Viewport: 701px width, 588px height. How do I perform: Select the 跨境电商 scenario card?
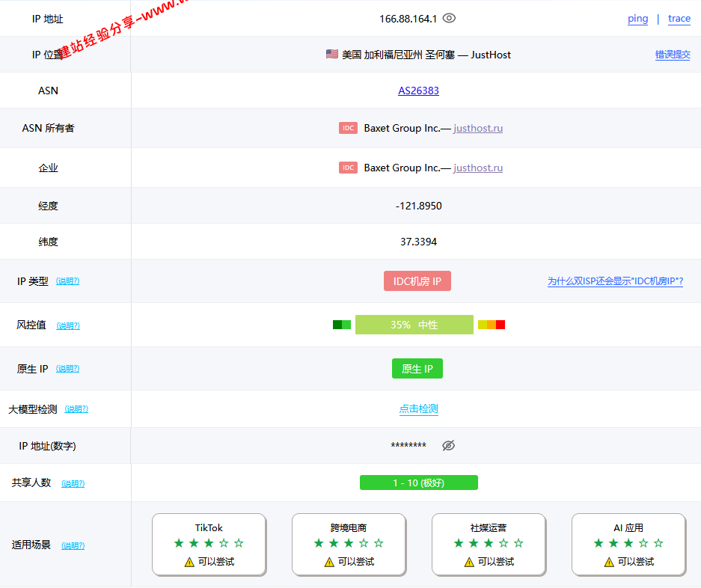(349, 545)
